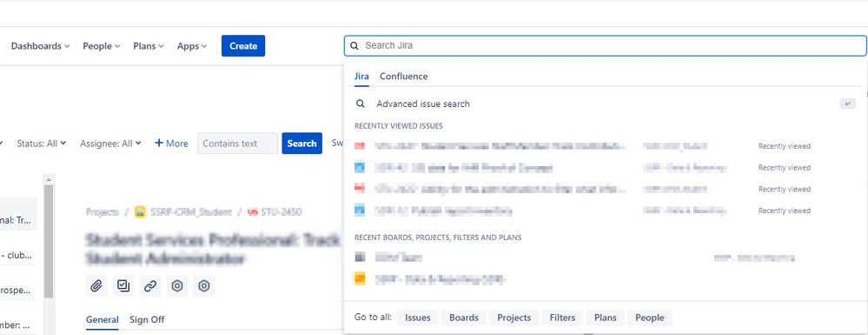Click the plus icon of More filter
Image resolution: width=868 pixels, height=335 pixels.
pos(159,143)
